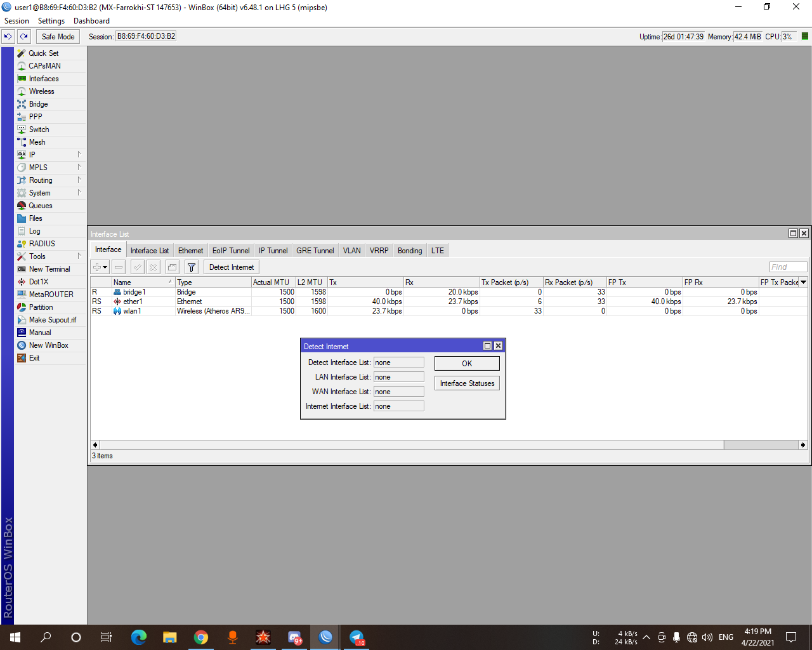Screen dimensions: 812x650
Task: Click the disable X toolbar icon
Action: click(154, 267)
